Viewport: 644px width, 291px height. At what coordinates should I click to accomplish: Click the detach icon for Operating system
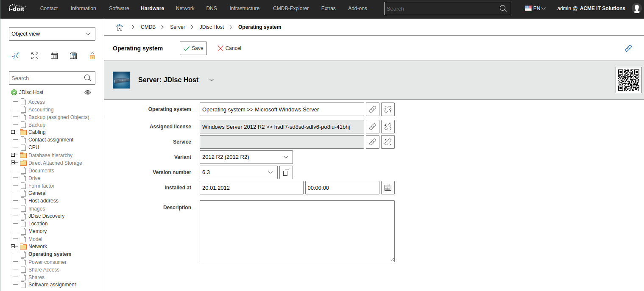tap(388, 109)
